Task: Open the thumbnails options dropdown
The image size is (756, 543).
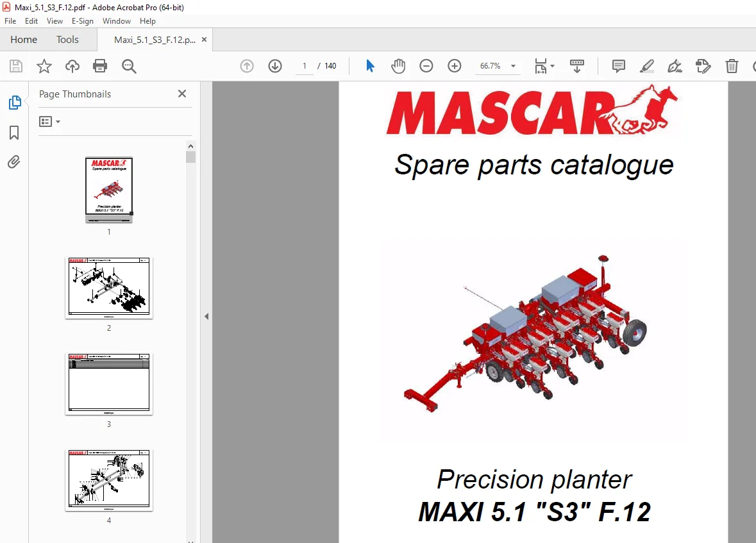Action: pos(49,122)
